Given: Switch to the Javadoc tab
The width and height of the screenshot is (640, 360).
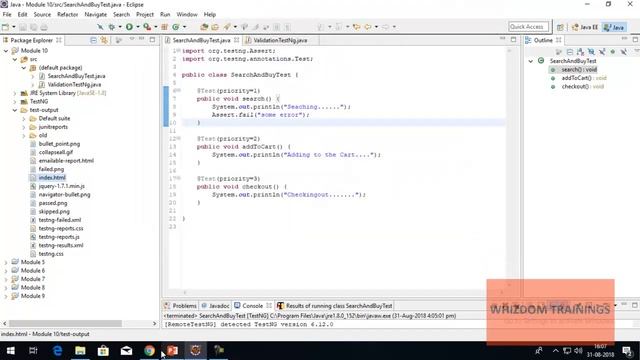Looking at the screenshot, I should pyautogui.click(x=215, y=305).
